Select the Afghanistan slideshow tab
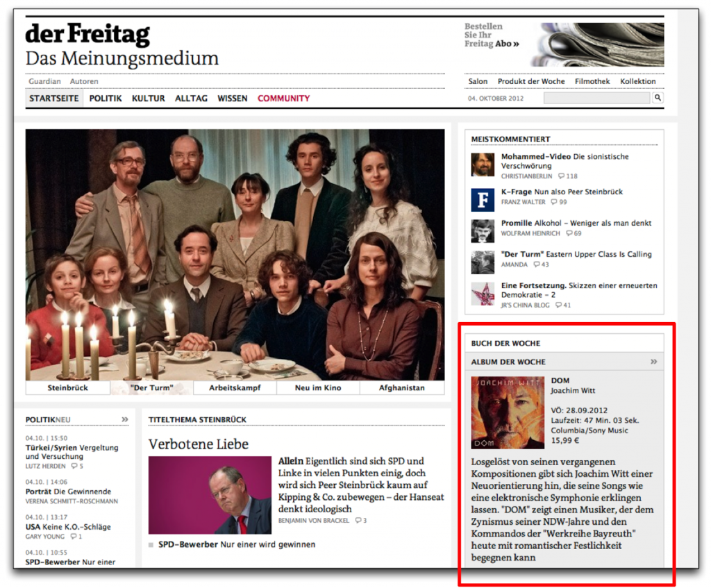711x588 pixels. click(x=402, y=387)
